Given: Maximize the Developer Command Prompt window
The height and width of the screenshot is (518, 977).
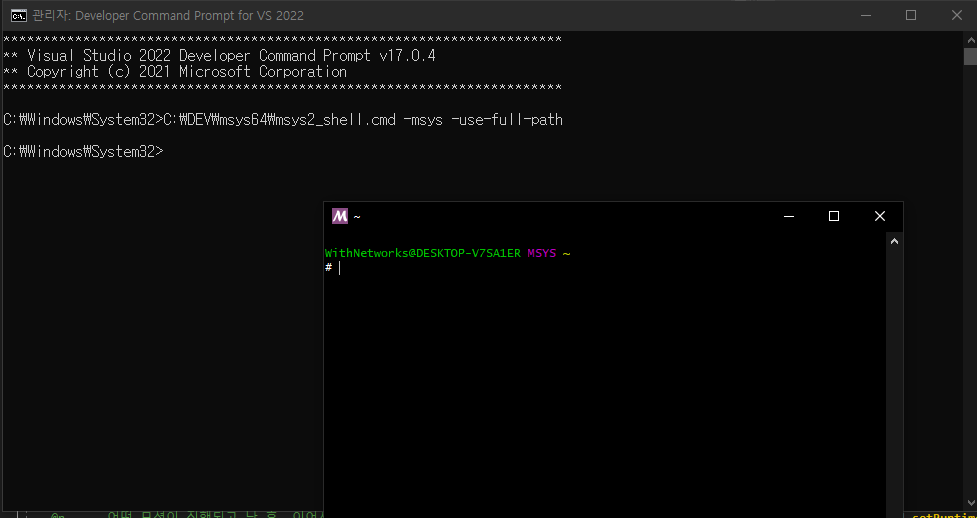Looking at the screenshot, I should pos(911,16).
